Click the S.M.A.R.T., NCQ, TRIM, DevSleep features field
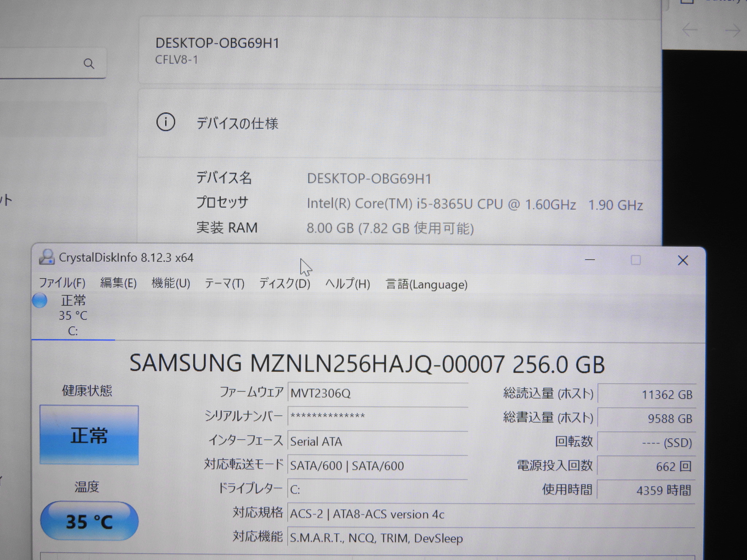Viewport: 747px width, 560px height. coord(491,538)
